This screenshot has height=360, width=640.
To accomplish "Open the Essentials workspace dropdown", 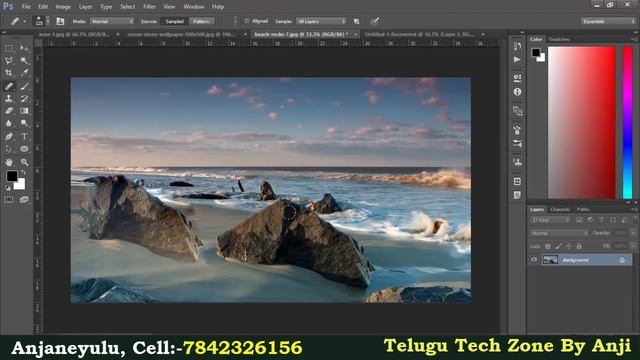I will [x=608, y=21].
